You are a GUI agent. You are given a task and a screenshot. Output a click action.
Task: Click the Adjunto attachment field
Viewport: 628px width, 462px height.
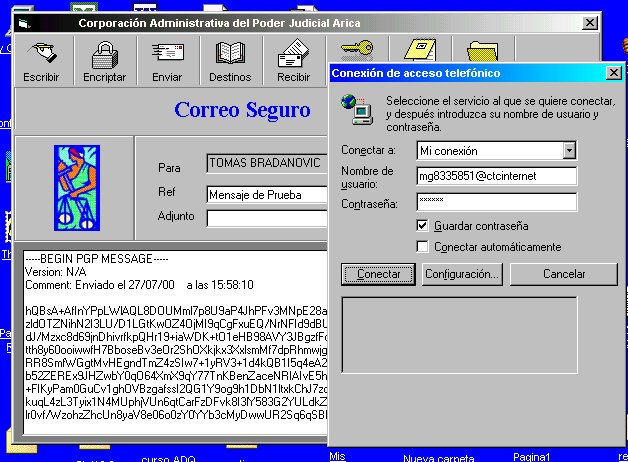[x=267, y=218]
